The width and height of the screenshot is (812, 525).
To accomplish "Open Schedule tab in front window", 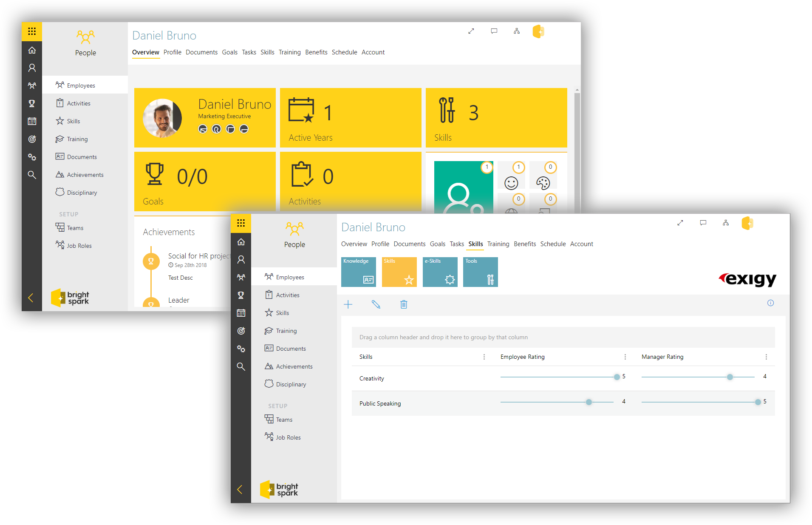I will [x=553, y=244].
